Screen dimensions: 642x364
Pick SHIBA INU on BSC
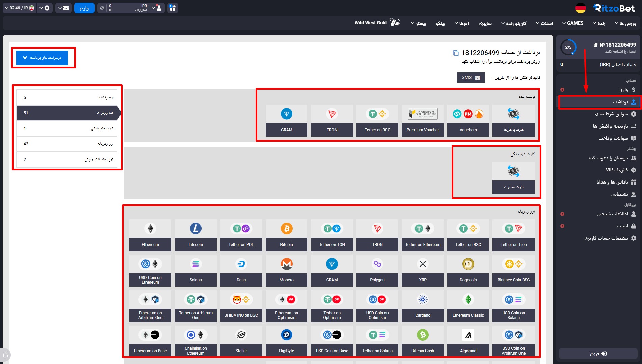coord(241,306)
